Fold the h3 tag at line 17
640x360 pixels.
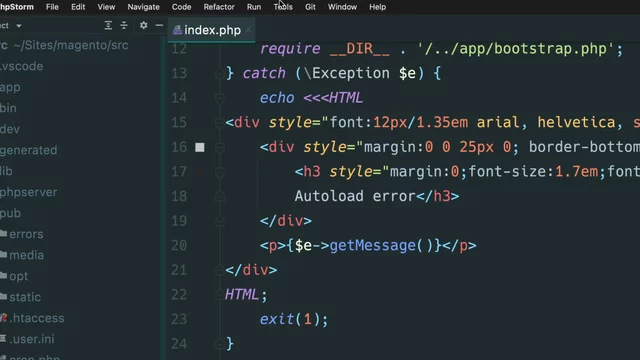pos(220,172)
